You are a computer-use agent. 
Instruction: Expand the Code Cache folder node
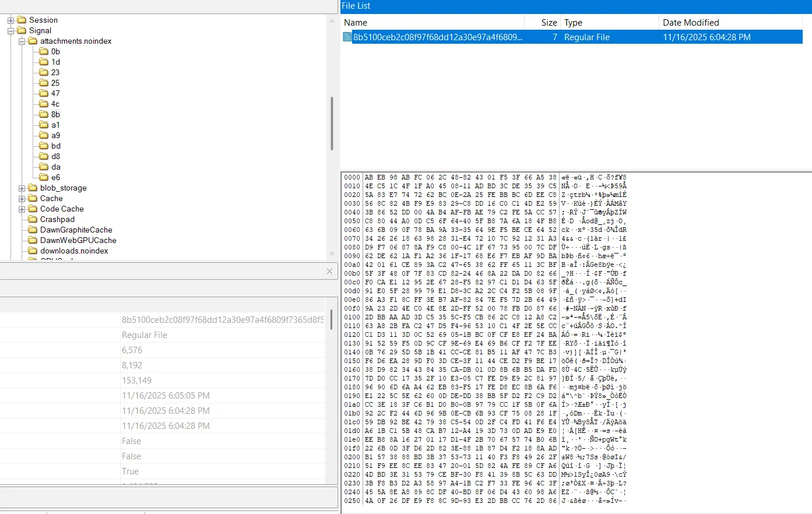pyautogui.click(x=22, y=209)
